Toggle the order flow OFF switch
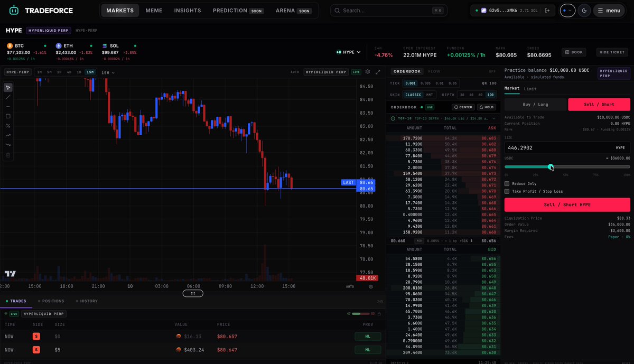 click(x=492, y=71)
